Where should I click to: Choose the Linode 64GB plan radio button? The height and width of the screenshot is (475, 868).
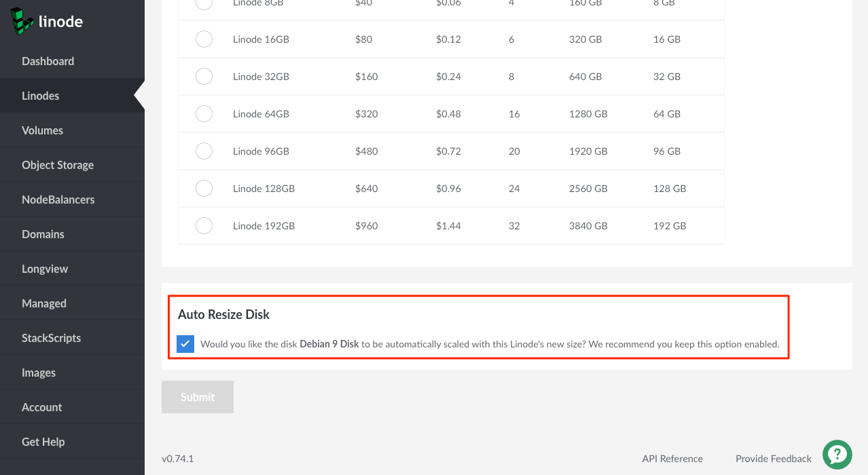204,114
